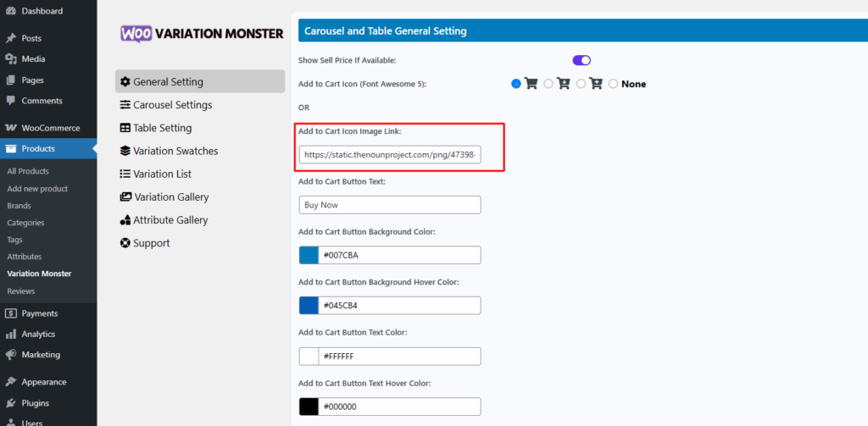Select the plain shopping cart icon radio

(516, 84)
